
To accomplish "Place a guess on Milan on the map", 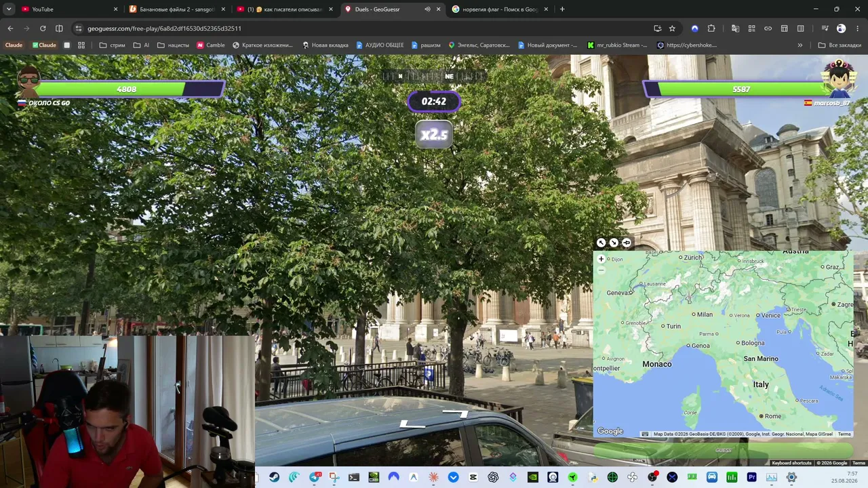I will (x=702, y=314).
